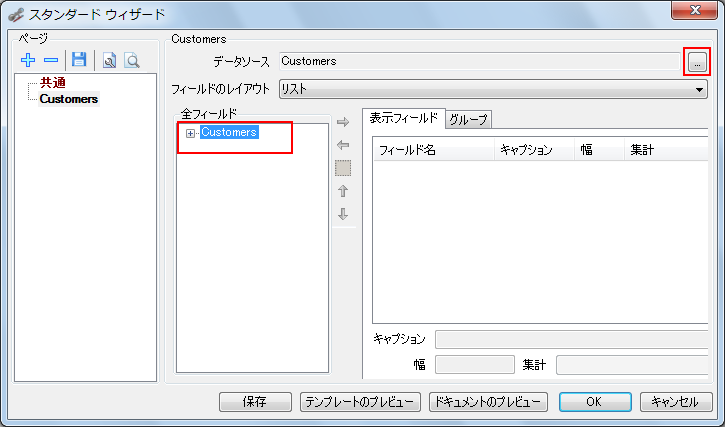Image resolution: width=725 pixels, height=427 pixels.
Task: Click the template preview icon in toolbar
Action: tap(109, 61)
